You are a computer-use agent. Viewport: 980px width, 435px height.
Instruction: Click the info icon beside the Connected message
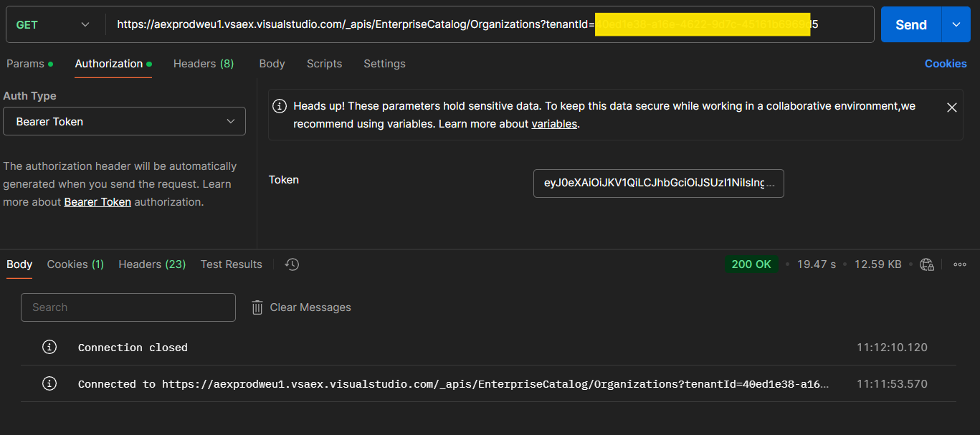pos(49,383)
